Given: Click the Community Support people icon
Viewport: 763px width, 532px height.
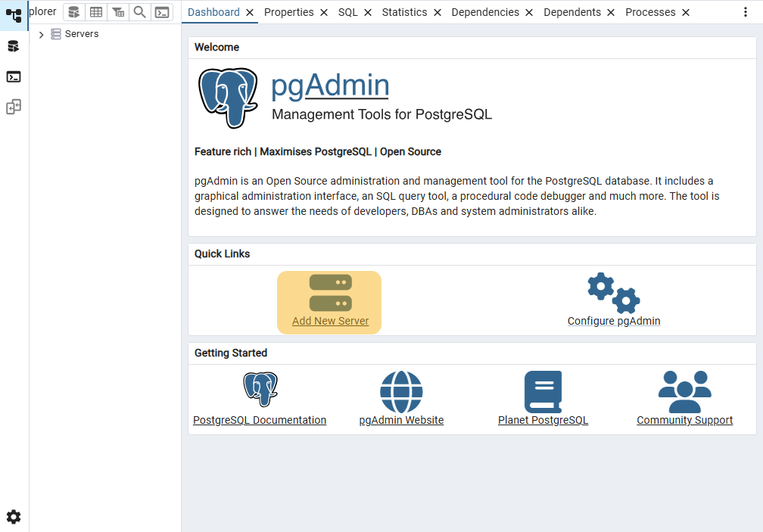Looking at the screenshot, I should click(684, 392).
